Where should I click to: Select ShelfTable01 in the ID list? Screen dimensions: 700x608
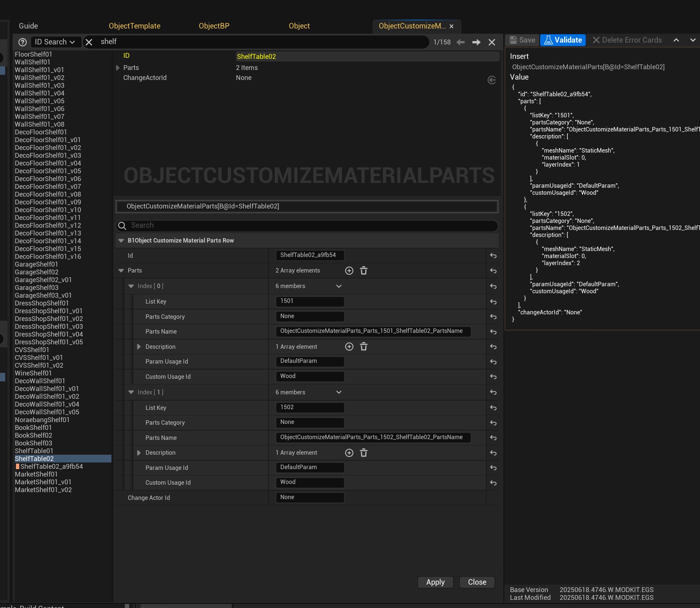pos(34,451)
